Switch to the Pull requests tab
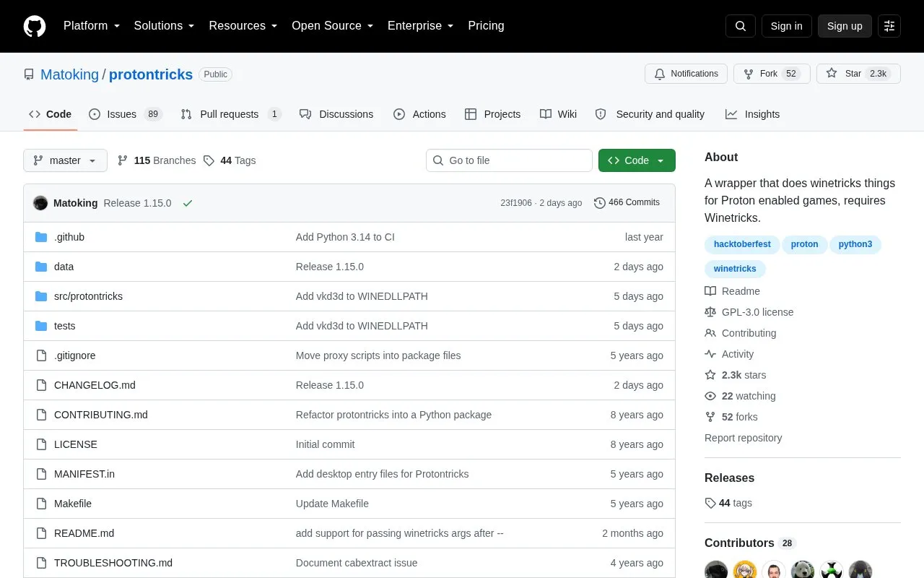This screenshot has width=924, height=578. (230, 114)
